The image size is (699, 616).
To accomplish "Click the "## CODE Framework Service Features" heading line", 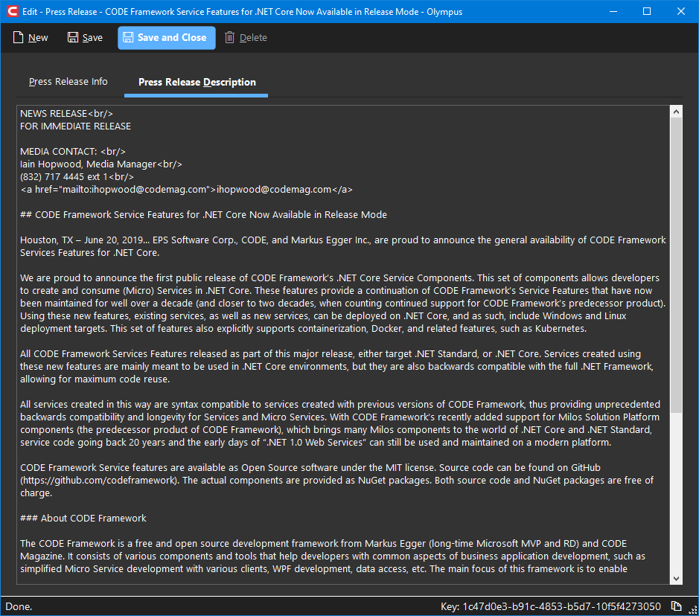I will [203, 215].
